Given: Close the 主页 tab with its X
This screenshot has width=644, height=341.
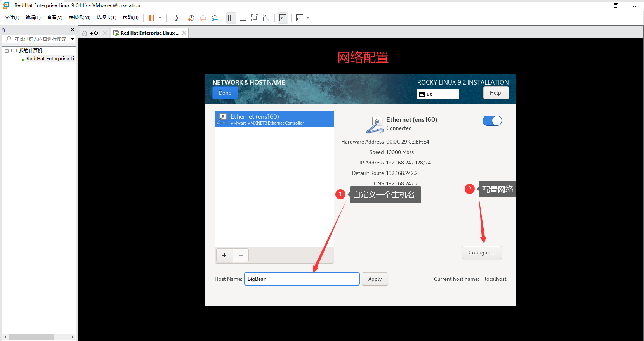Looking at the screenshot, I should tap(105, 33).
